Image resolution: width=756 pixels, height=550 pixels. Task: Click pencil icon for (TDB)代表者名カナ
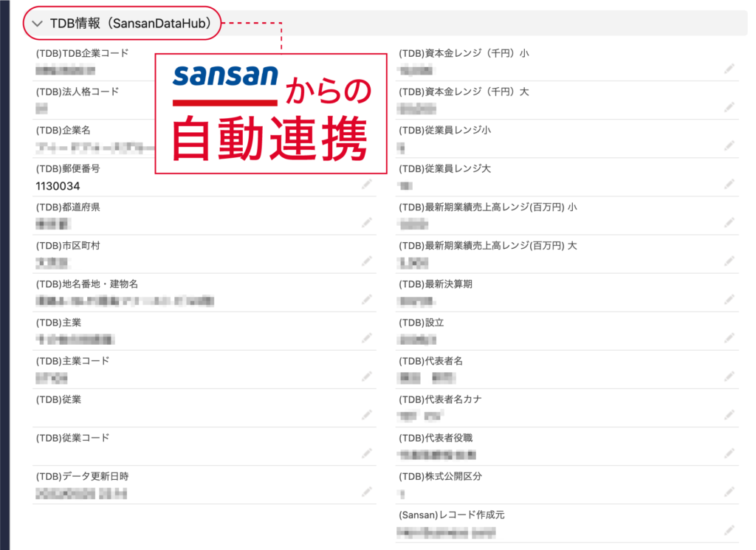pyautogui.click(x=729, y=415)
